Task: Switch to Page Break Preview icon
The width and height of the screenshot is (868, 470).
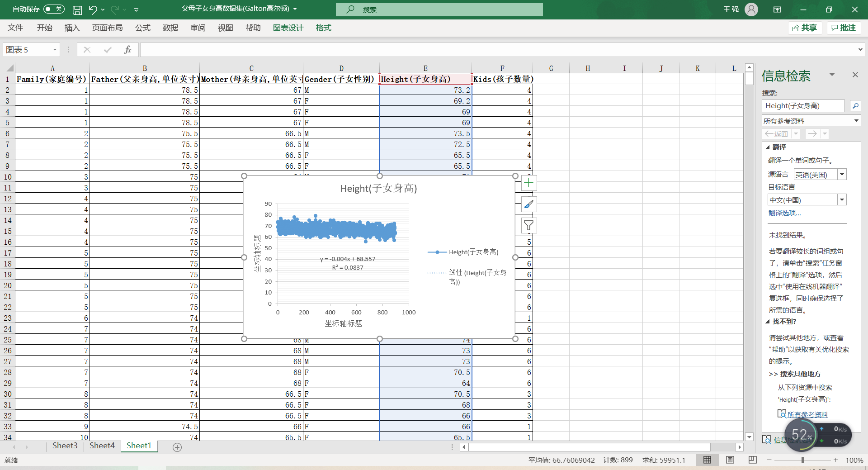Action: point(752,460)
